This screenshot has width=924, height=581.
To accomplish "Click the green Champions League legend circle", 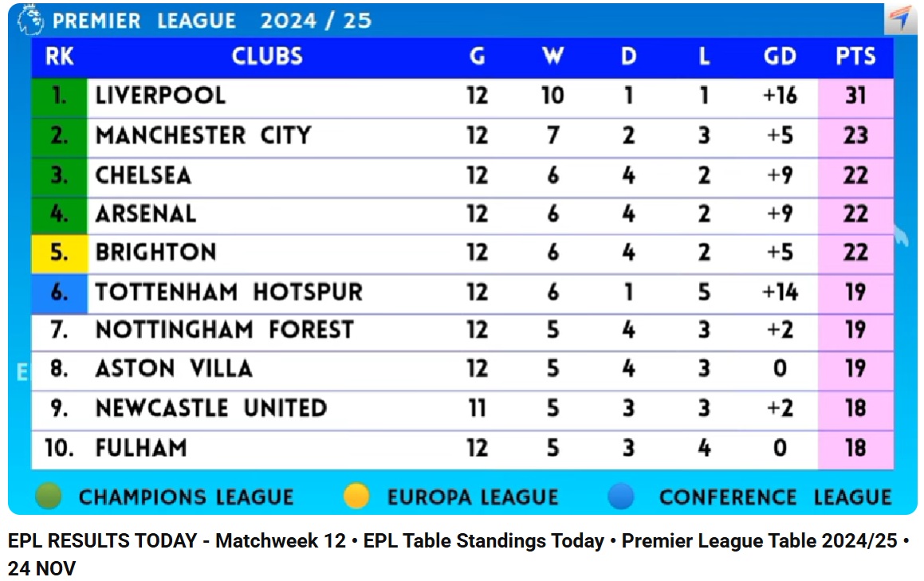I will (x=49, y=497).
